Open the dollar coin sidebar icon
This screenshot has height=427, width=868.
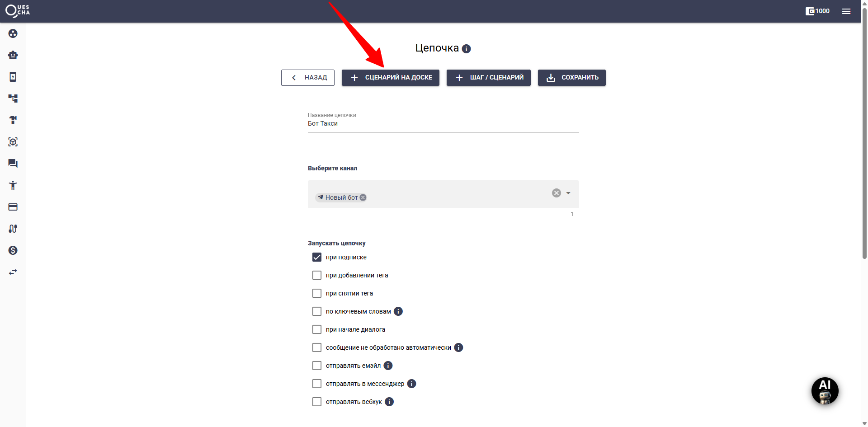tap(13, 250)
